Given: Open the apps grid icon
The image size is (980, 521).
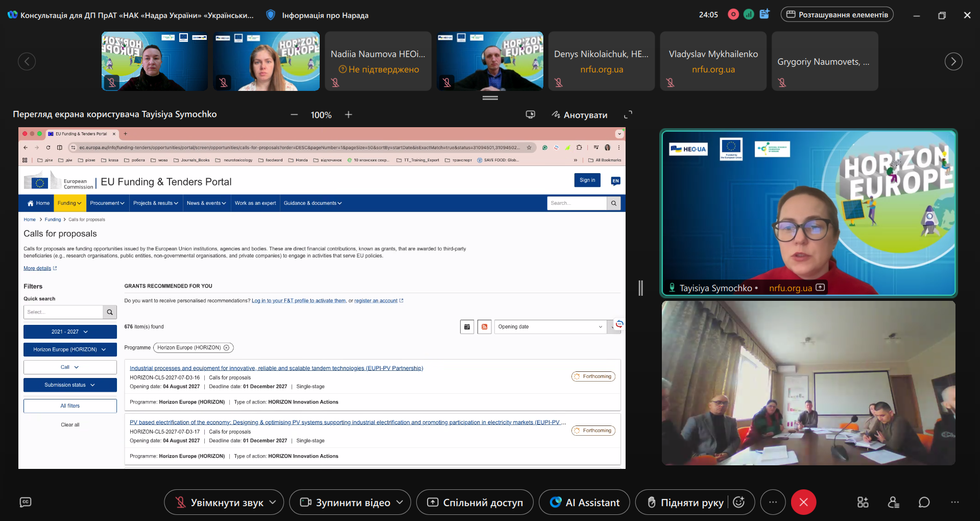Looking at the screenshot, I should point(863,503).
